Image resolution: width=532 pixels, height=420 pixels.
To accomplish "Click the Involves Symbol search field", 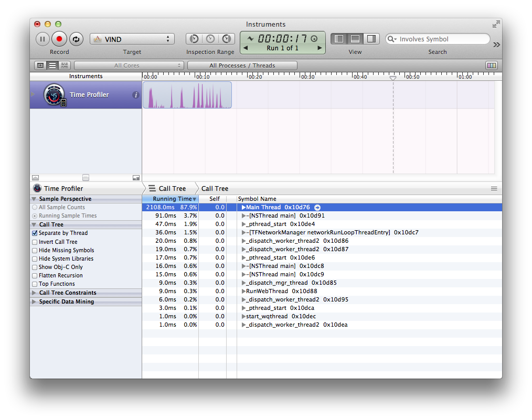I will (x=438, y=39).
